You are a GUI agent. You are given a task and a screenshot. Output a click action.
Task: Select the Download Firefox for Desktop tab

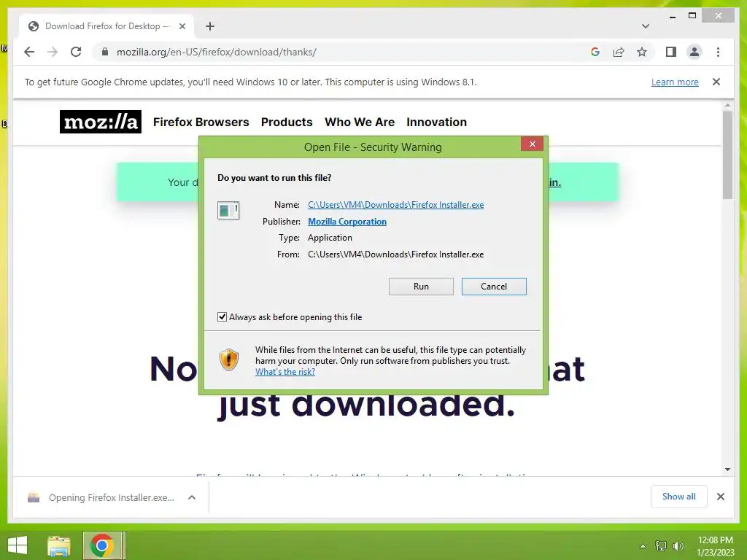107,26
